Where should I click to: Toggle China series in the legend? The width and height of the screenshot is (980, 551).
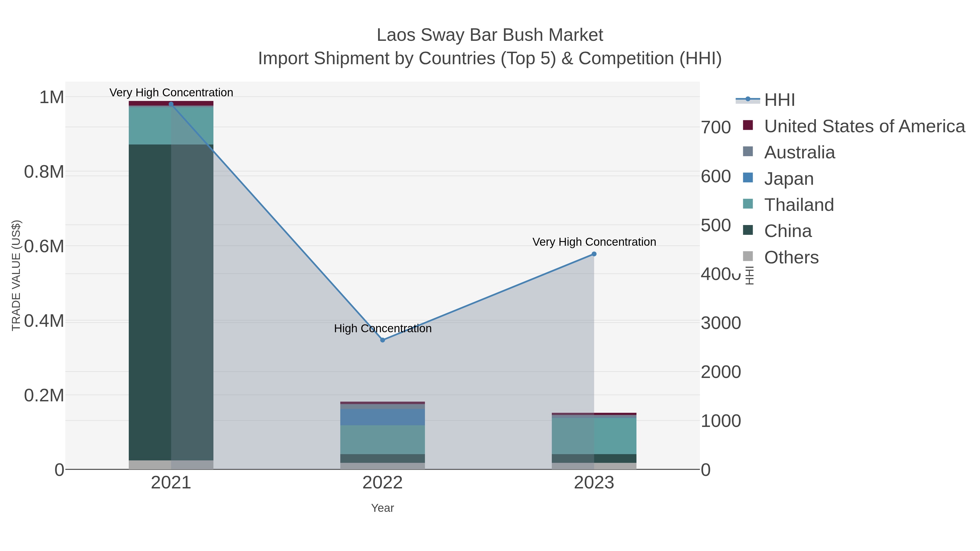(x=777, y=231)
